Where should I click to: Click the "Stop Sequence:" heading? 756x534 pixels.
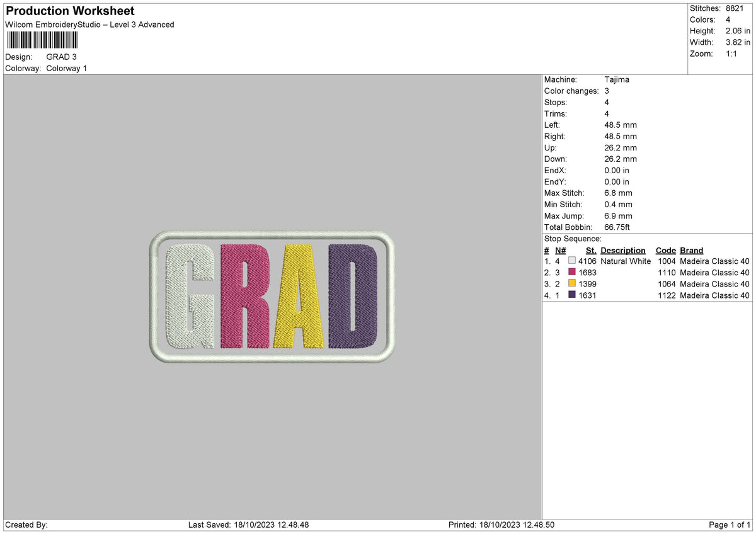573,239
